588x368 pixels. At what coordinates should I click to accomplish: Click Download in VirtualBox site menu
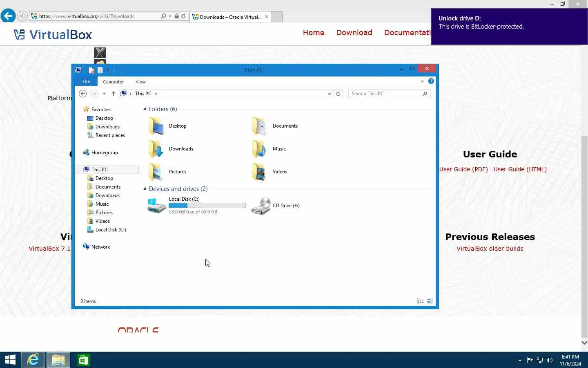click(x=354, y=33)
